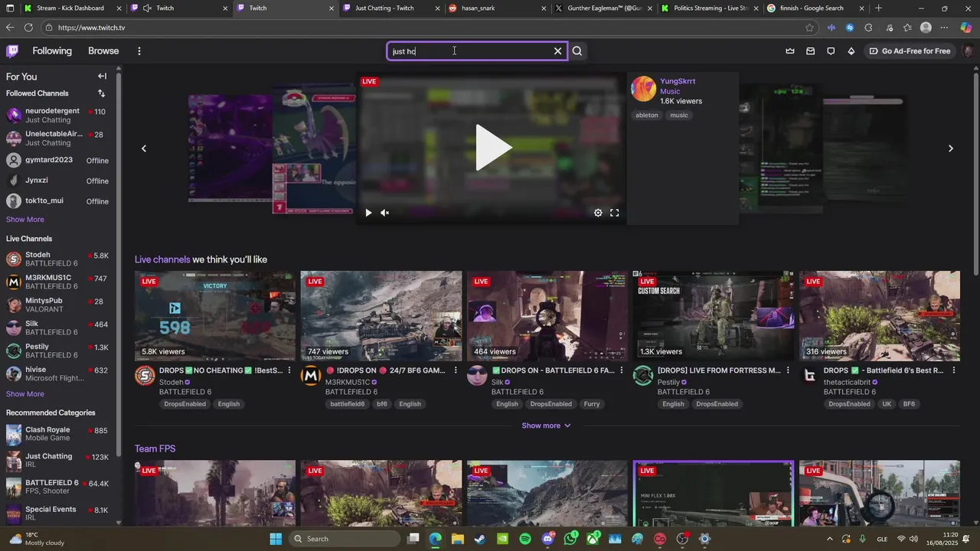Open thetacticalbrit's stream thumbnail
The image size is (980, 551).
click(880, 315)
